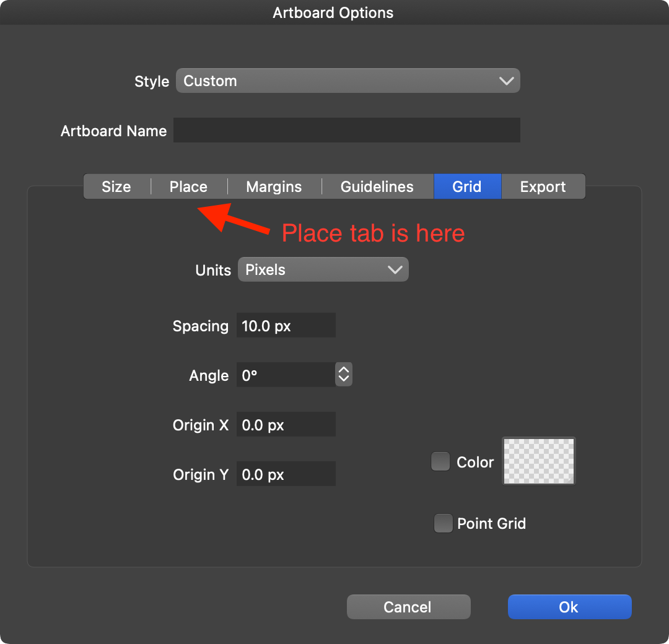Click the Spacing input field
This screenshot has width=669, height=644.
click(286, 326)
